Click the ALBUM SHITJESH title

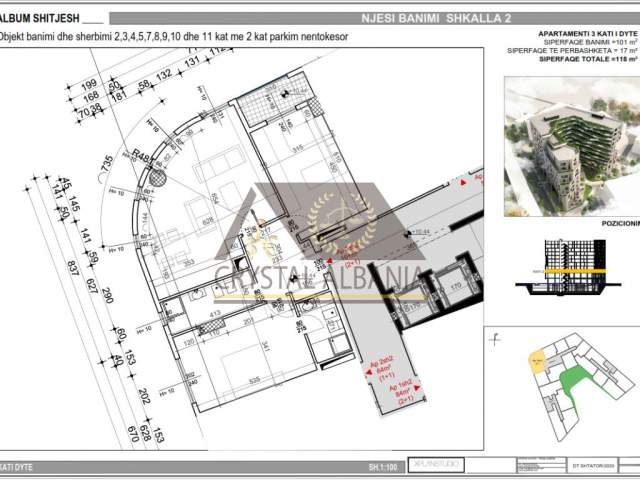(40, 19)
